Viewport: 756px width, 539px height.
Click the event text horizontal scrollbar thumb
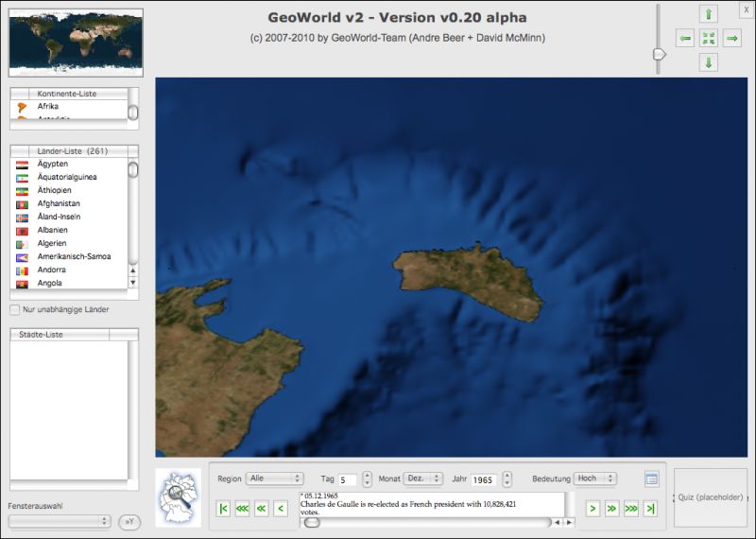pyautogui.click(x=312, y=523)
